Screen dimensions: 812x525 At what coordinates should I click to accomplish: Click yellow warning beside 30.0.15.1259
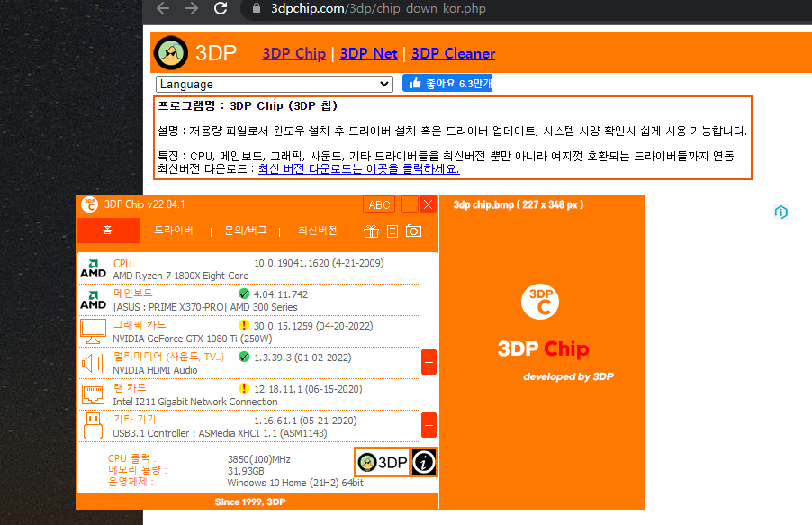coord(244,325)
